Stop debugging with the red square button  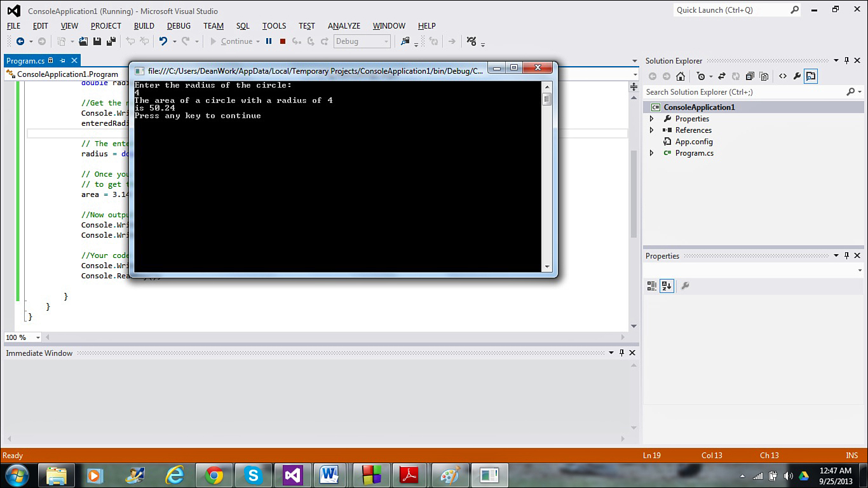click(283, 41)
